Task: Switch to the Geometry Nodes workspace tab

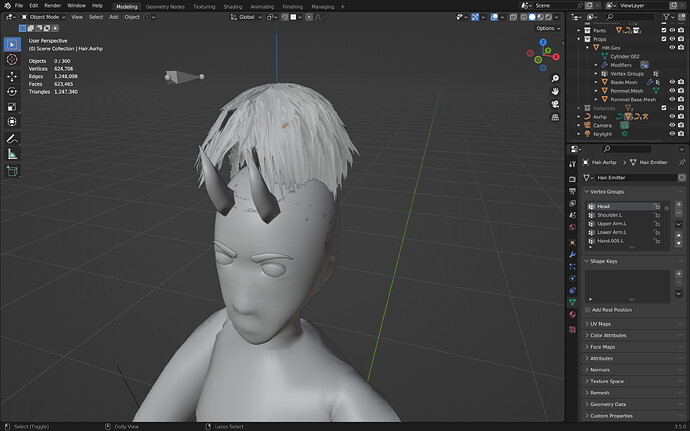Action: (165, 7)
